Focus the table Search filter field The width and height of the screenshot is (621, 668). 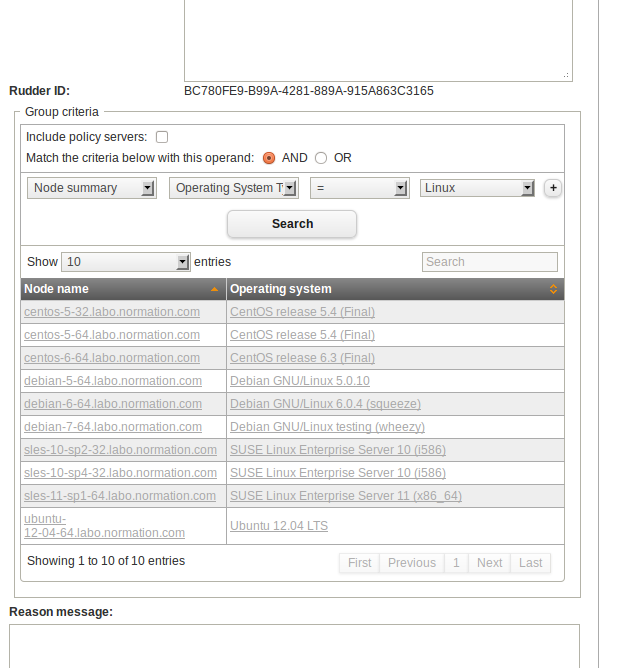[x=490, y=262]
